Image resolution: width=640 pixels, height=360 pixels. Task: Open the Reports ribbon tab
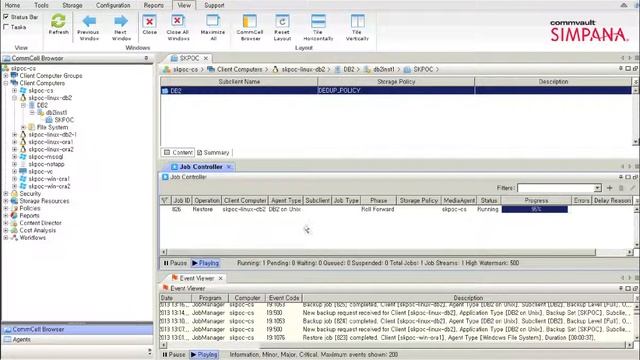153,5
